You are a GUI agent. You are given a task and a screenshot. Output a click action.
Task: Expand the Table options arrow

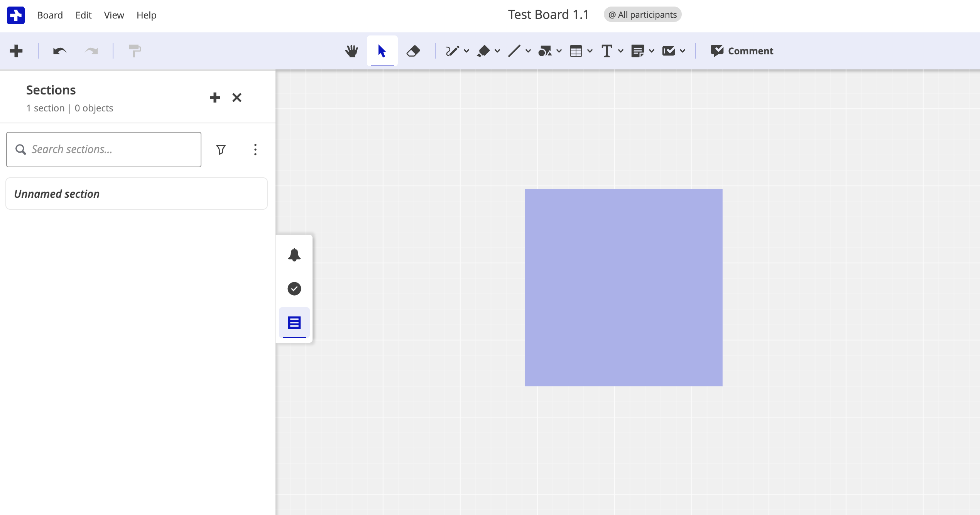tap(590, 51)
